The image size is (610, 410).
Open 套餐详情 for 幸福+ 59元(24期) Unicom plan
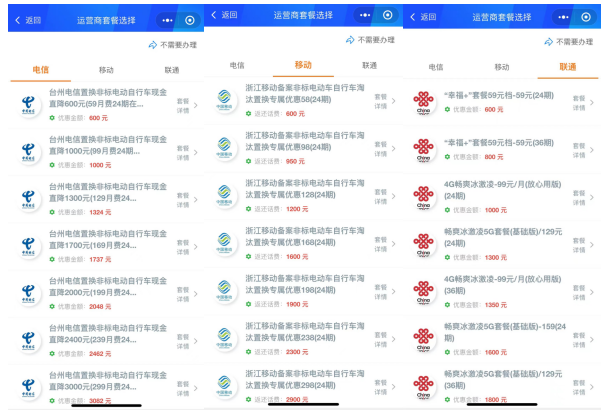pos(579,103)
